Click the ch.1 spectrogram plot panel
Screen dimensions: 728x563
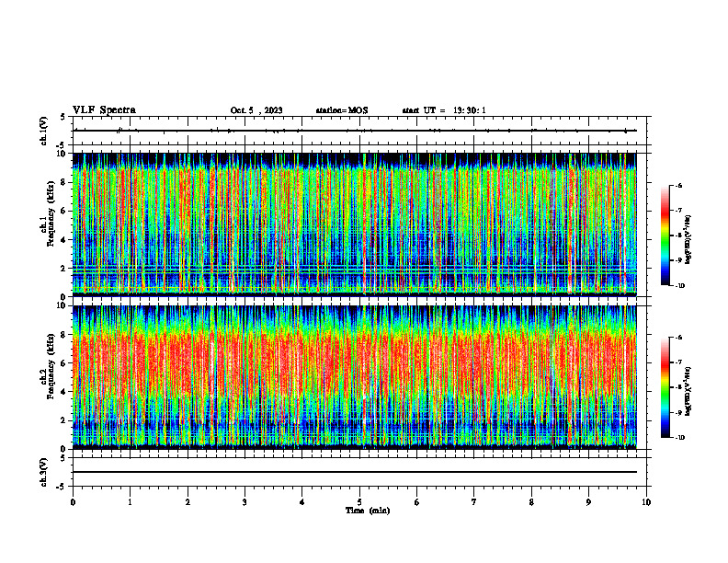355,224
